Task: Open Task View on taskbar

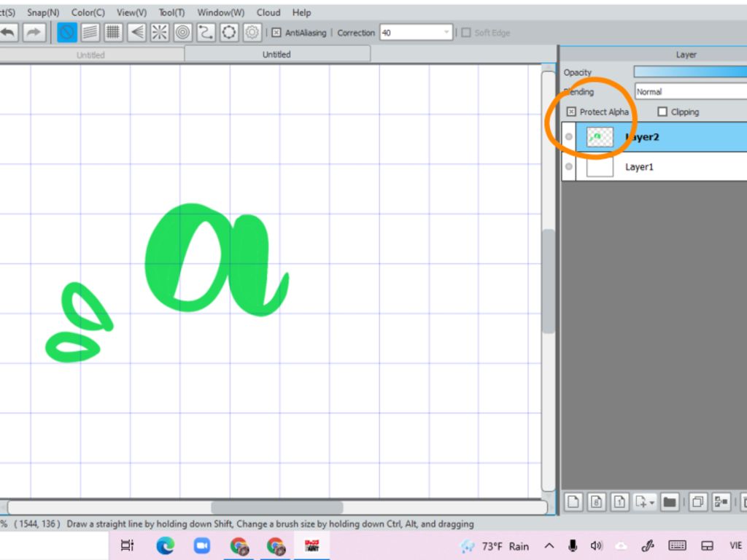Action: (x=127, y=545)
